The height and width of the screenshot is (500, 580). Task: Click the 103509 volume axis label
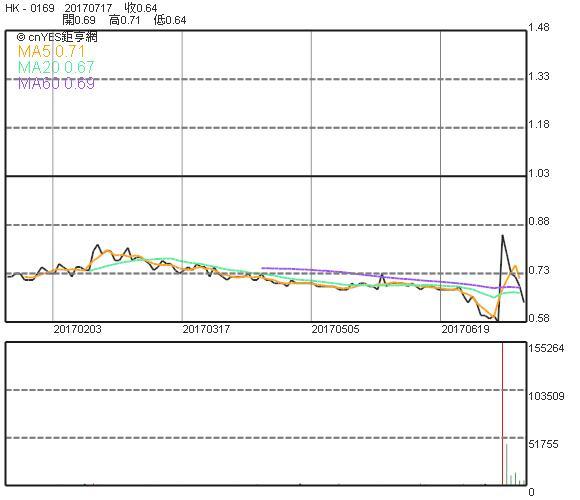click(x=546, y=396)
